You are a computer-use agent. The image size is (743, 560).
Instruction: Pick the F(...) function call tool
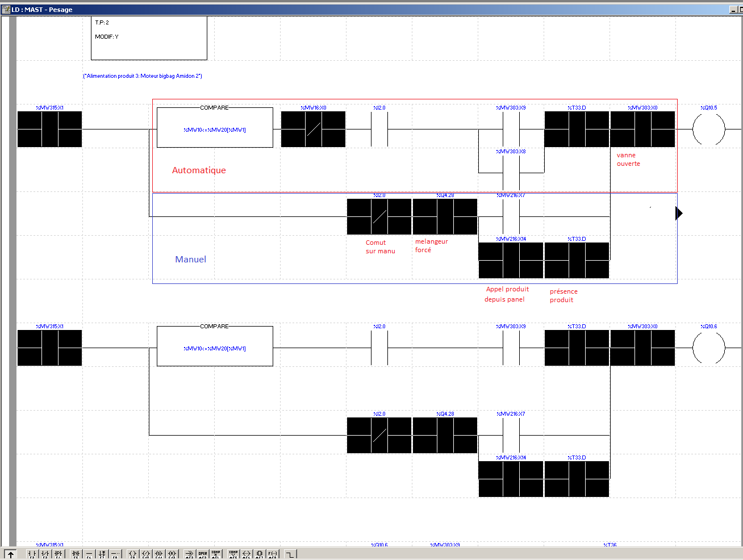[272, 554]
